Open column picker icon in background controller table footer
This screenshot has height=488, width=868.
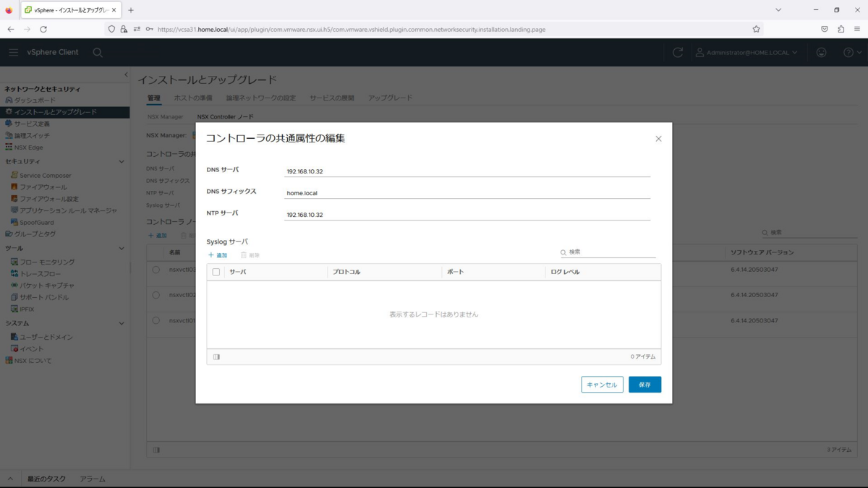[156, 450]
